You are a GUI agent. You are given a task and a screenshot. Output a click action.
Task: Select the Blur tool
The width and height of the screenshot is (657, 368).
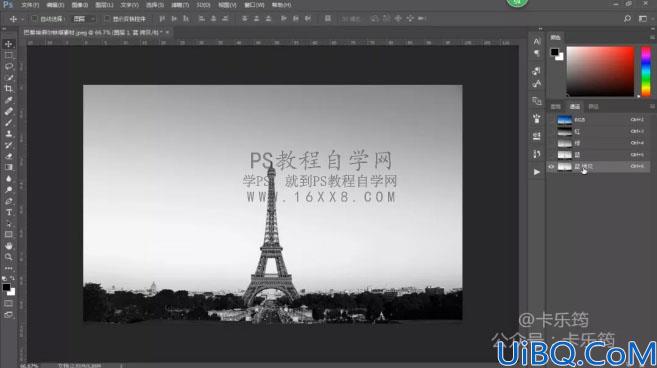(8, 179)
